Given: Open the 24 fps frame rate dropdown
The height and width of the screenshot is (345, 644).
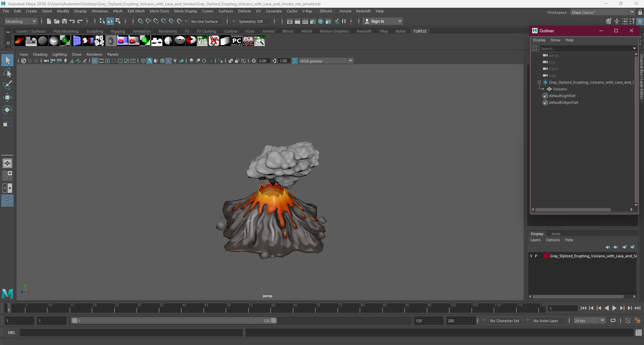Looking at the screenshot, I should point(590,320).
